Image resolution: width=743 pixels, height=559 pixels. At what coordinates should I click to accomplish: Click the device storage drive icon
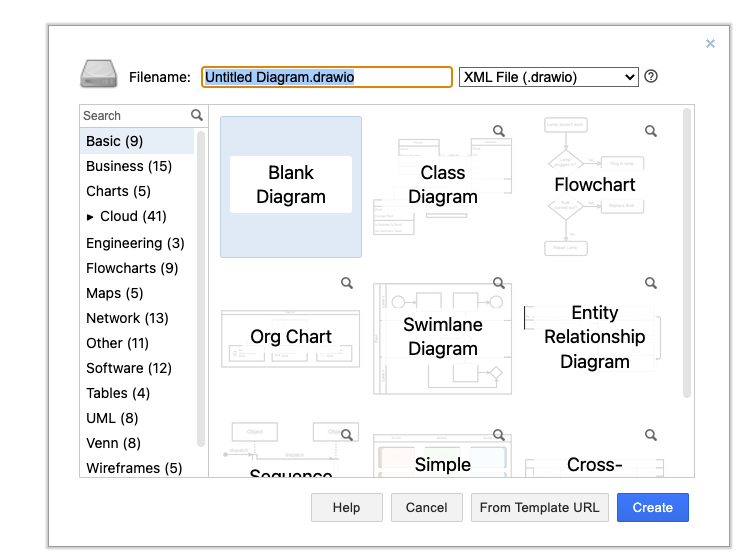[x=99, y=75]
